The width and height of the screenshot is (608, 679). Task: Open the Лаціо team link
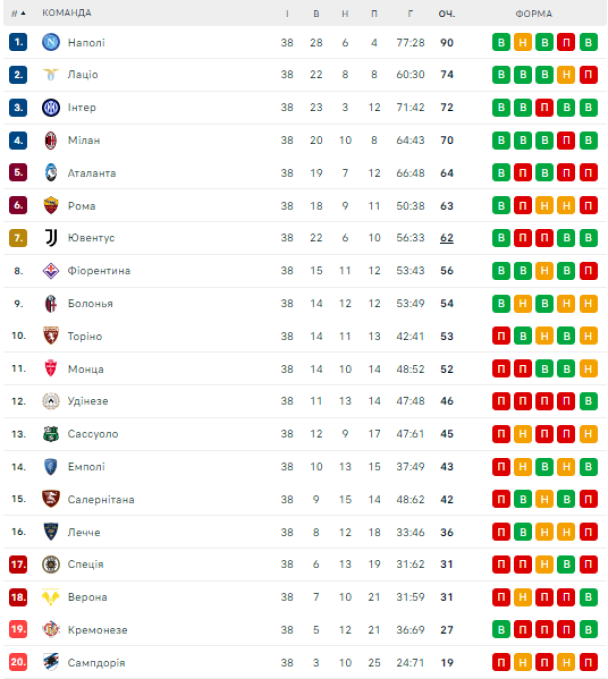(83, 75)
